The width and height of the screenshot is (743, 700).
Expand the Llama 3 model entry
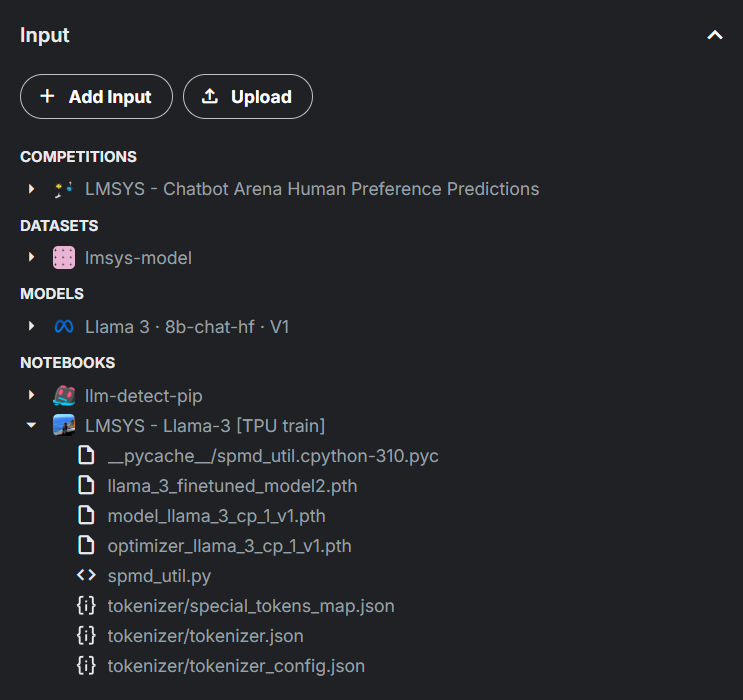[x=31, y=327]
